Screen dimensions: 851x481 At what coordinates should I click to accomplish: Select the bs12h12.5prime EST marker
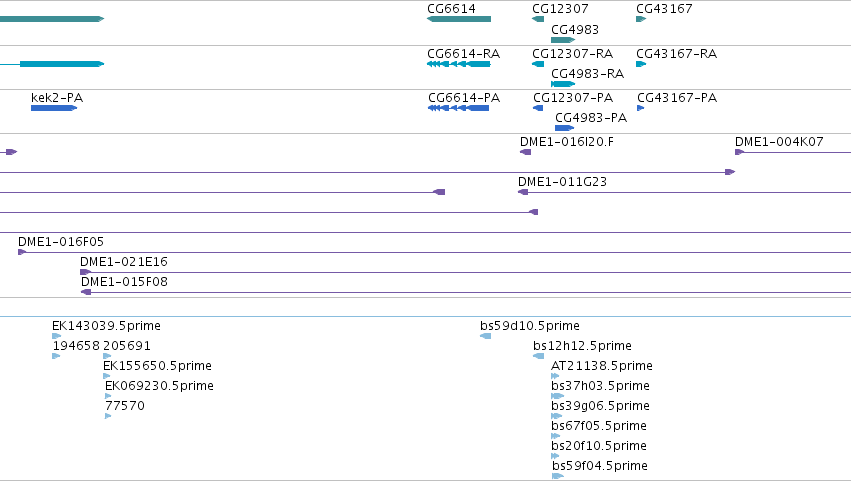(x=538, y=356)
